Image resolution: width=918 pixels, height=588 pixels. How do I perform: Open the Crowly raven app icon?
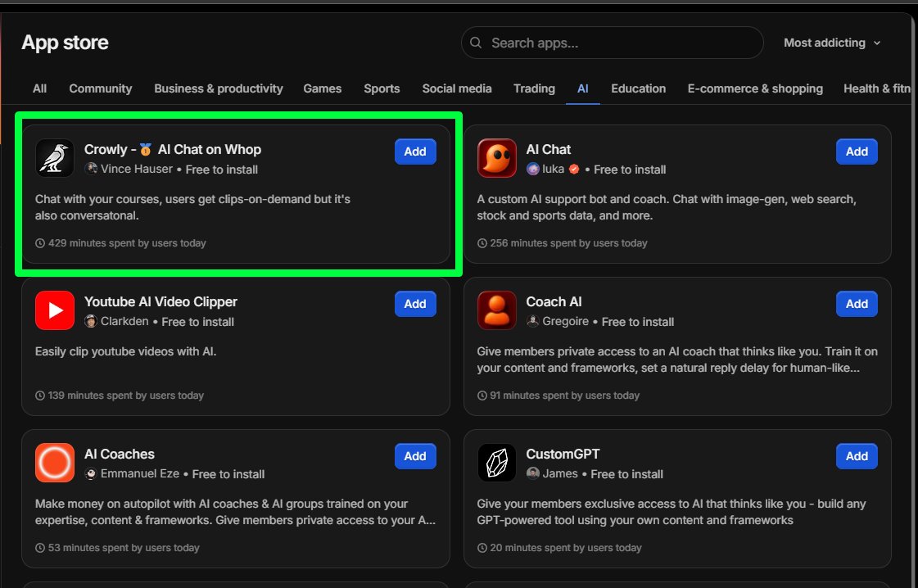point(54,158)
